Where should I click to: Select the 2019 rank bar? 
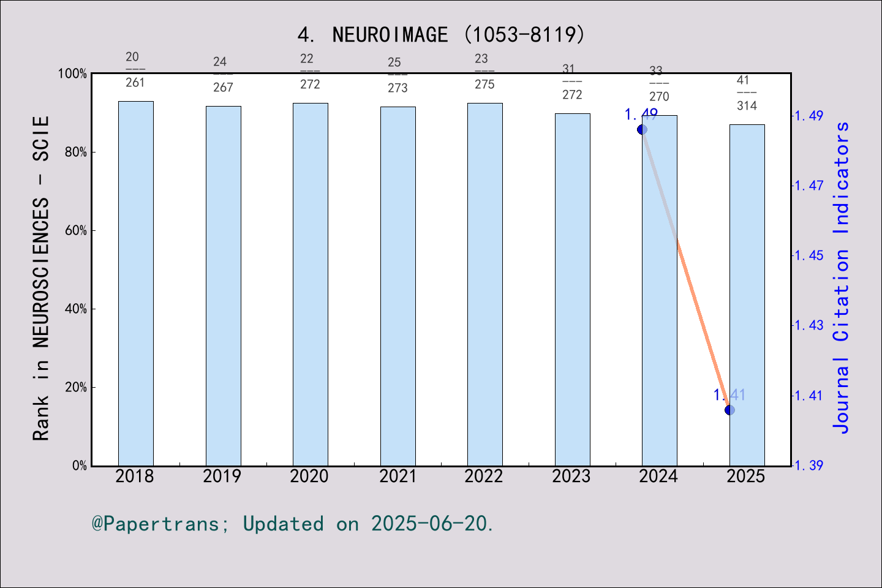point(224,286)
